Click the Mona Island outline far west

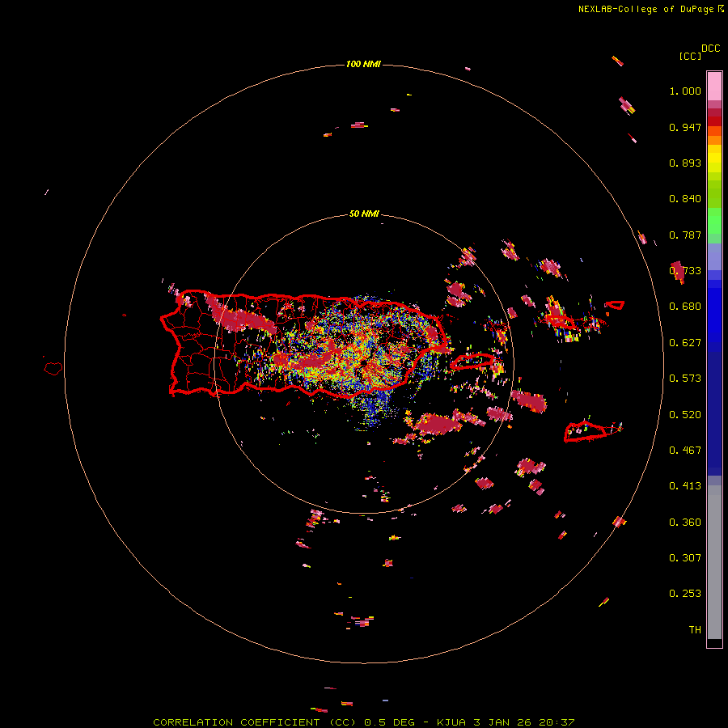click(53, 369)
